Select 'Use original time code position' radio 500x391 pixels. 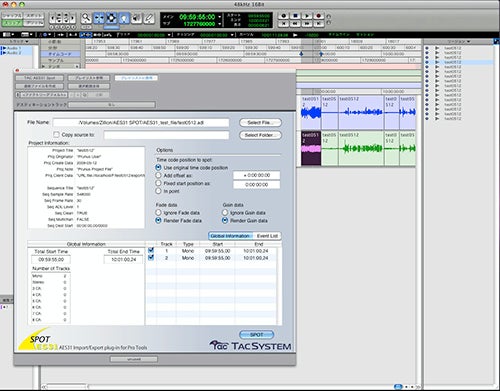(x=159, y=167)
